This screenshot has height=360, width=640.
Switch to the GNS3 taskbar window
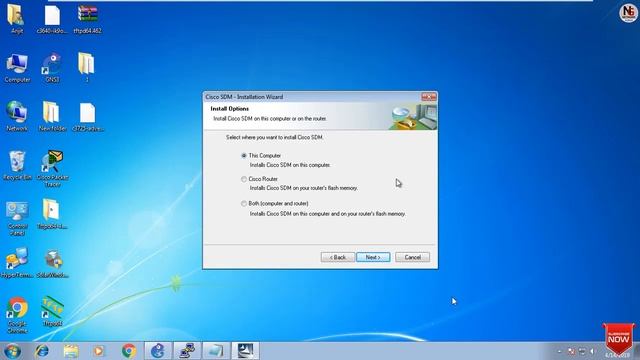(158, 351)
